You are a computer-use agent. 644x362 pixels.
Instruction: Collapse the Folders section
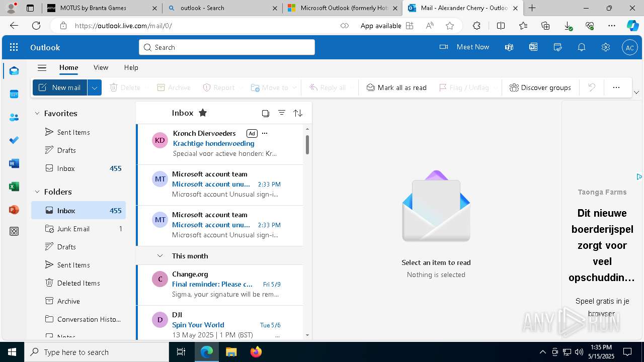(37, 192)
